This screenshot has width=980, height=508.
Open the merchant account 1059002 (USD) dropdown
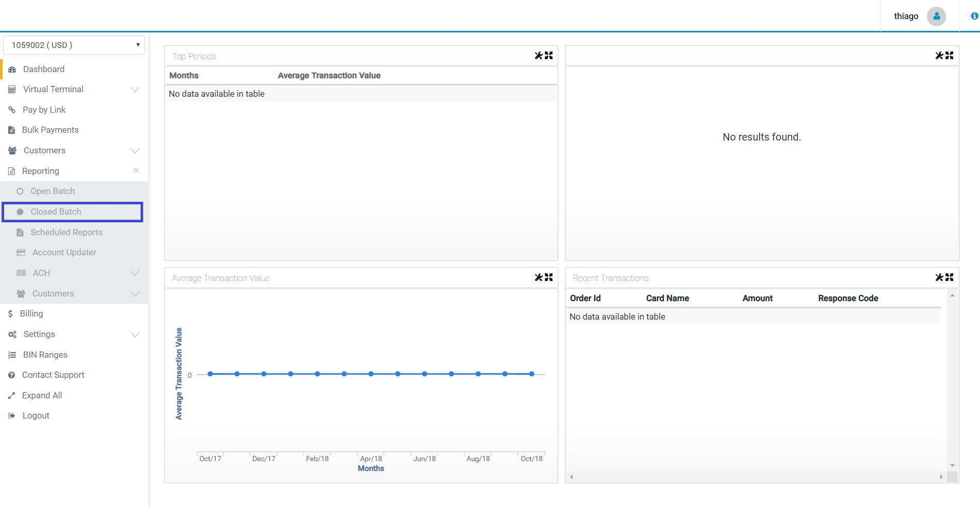click(x=74, y=45)
